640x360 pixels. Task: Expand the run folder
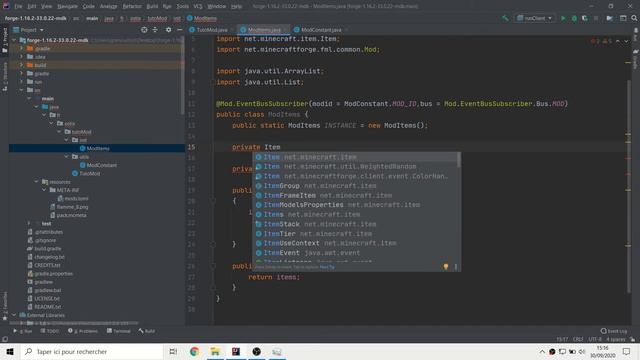pyautogui.click(x=22, y=82)
